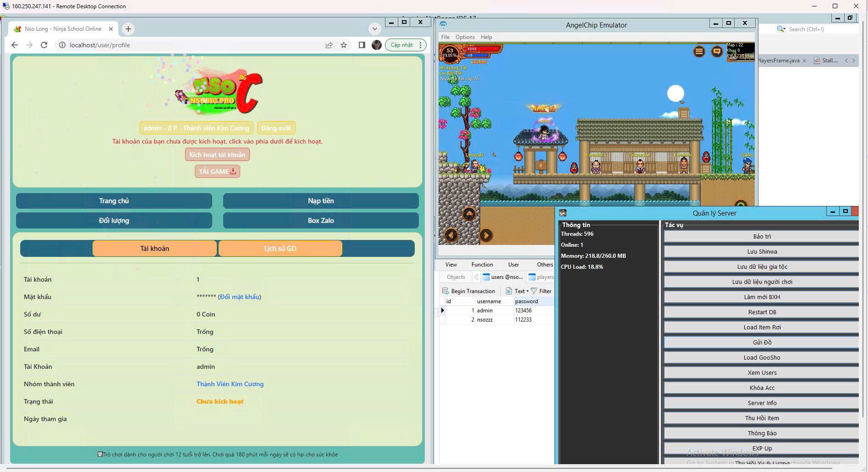868x472 pixels.
Task: Open the browser three-dot menu
Action: click(420, 45)
